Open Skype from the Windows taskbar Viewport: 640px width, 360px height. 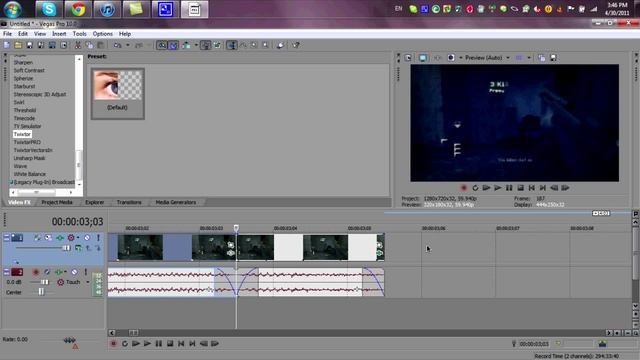49,9
